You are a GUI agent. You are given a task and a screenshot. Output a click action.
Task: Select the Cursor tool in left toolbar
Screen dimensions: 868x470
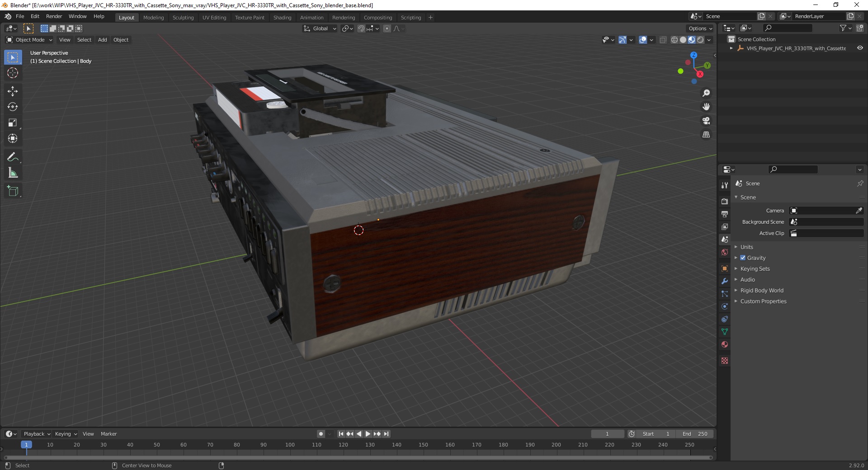coord(13,73)
